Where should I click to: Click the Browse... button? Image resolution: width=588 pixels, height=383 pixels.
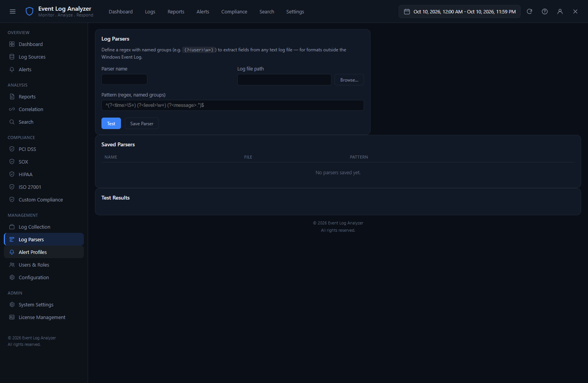click(349, 80)
